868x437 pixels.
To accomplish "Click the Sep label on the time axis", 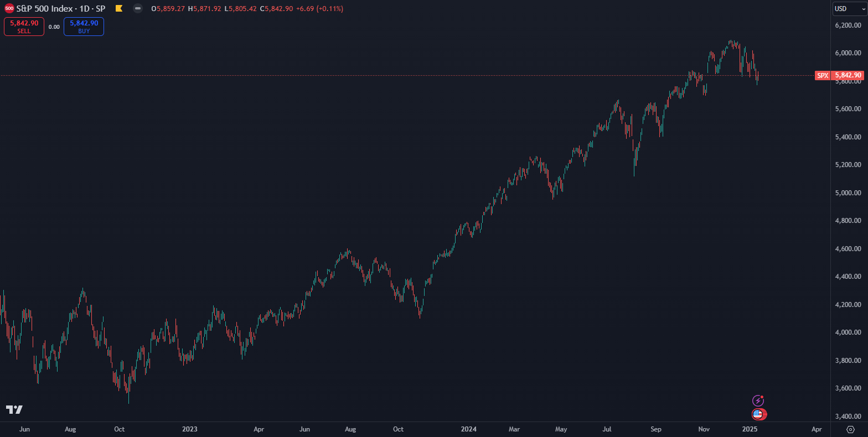I will tap(656, 429).
